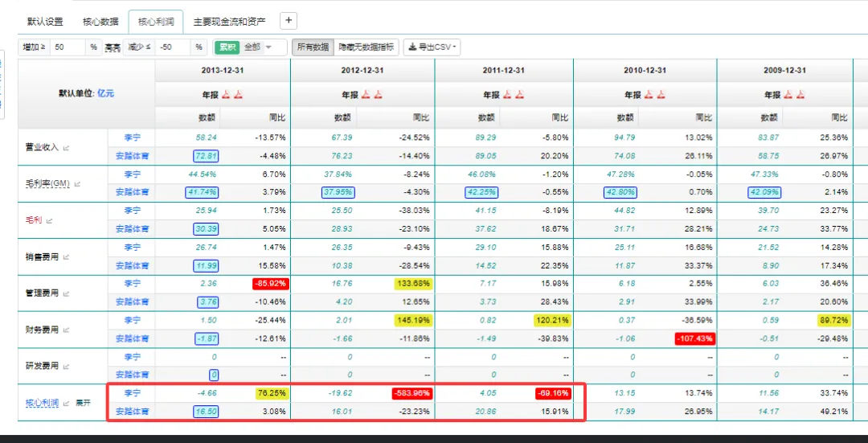Open chart icon next to 营业收入

(x=67, y=148)
